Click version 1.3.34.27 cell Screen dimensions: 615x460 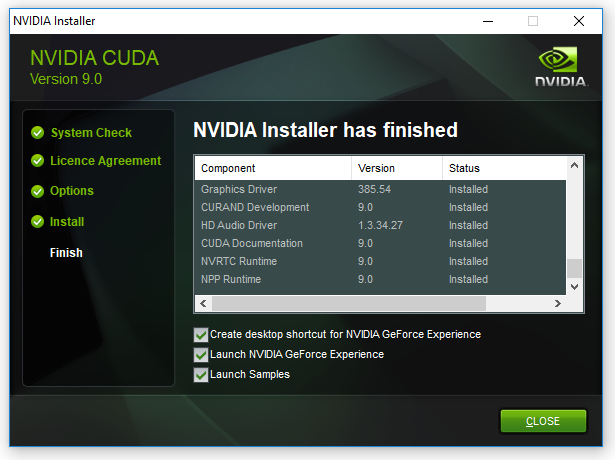(380, 225)
